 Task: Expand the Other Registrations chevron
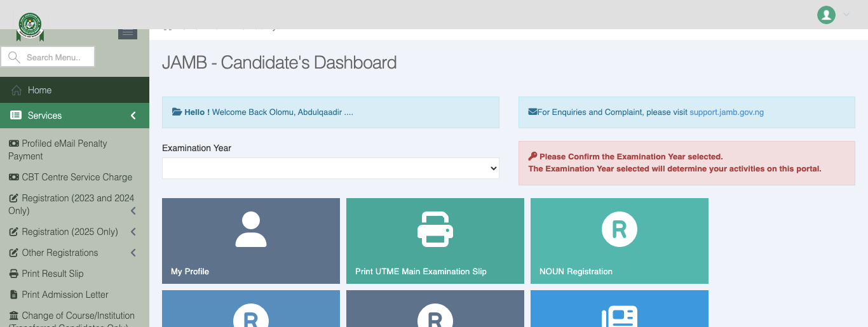pos(133,253)
